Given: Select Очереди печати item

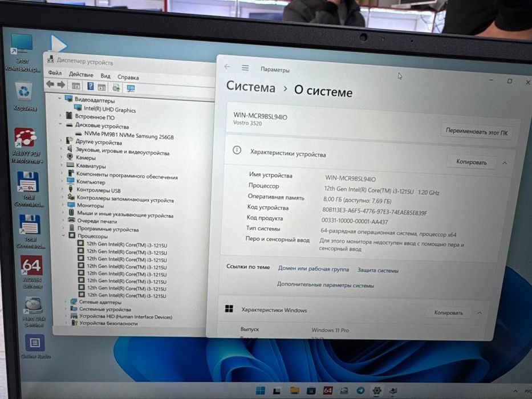Looking at the screenshot, I should [97, 221].
